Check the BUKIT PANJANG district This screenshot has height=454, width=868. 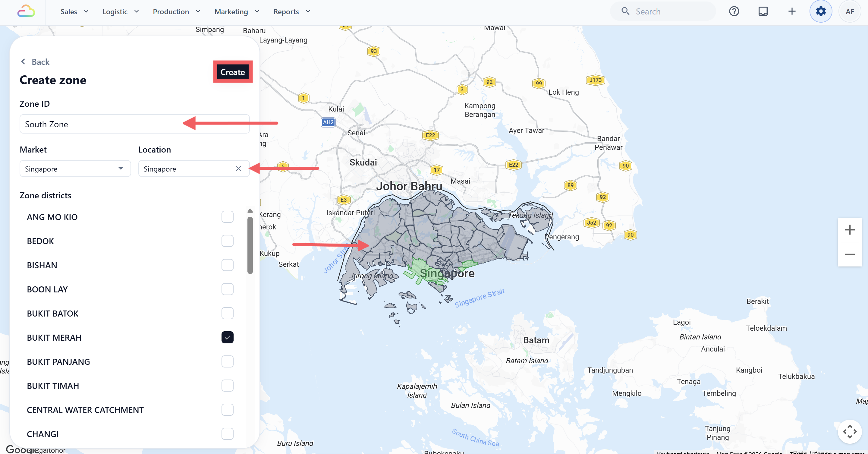(228, 362)
